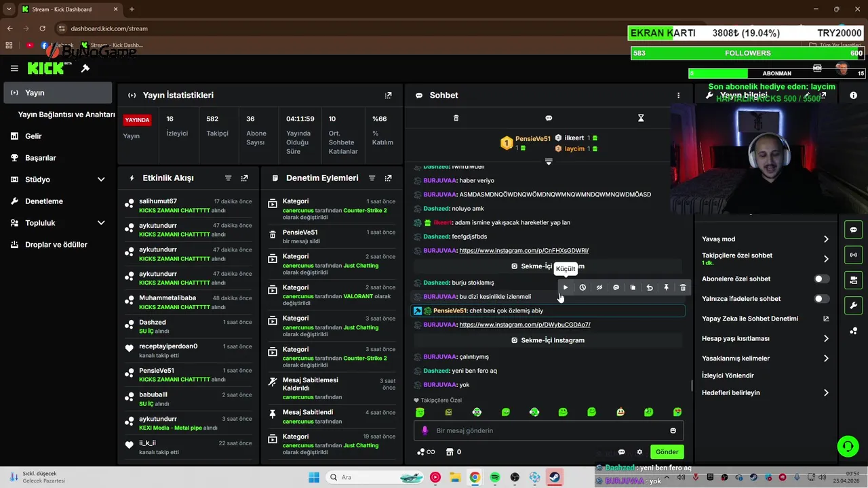Click the trash icon under the Sohbet header
This screenshot has height=488, width=868.
point(456,118)
